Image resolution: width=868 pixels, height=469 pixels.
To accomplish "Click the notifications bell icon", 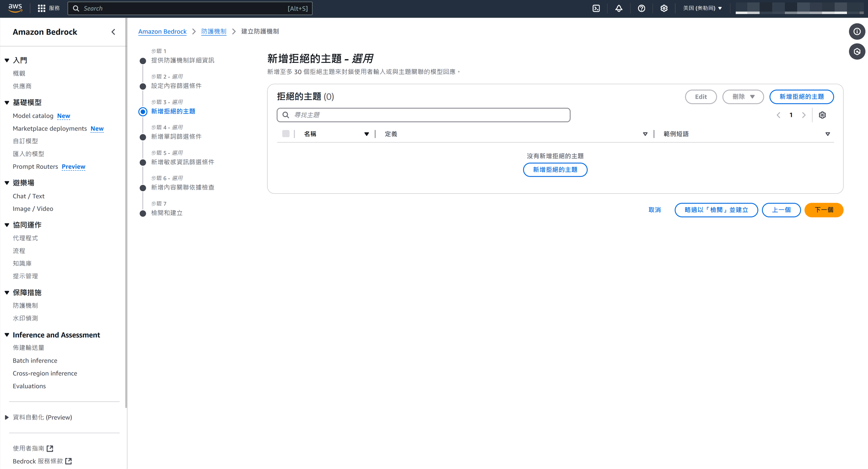I will coord(619,8).
